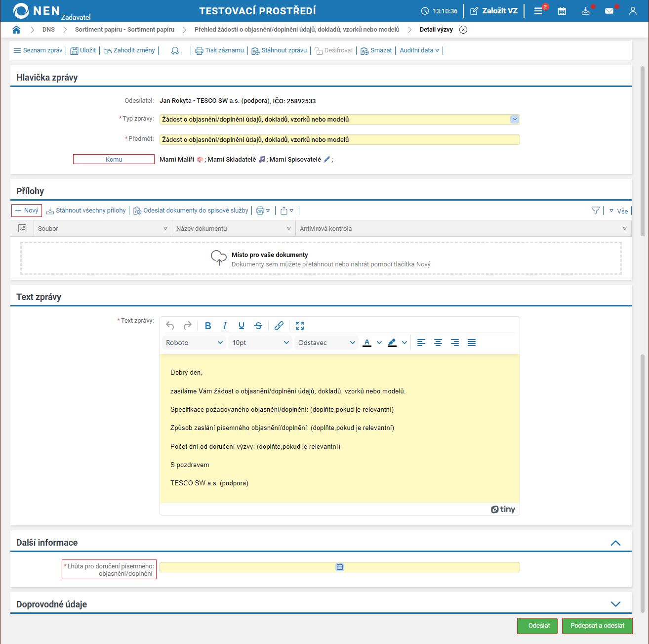
Task: Open Antivirová kontrola column filter arrow
Action: point(625,228)
